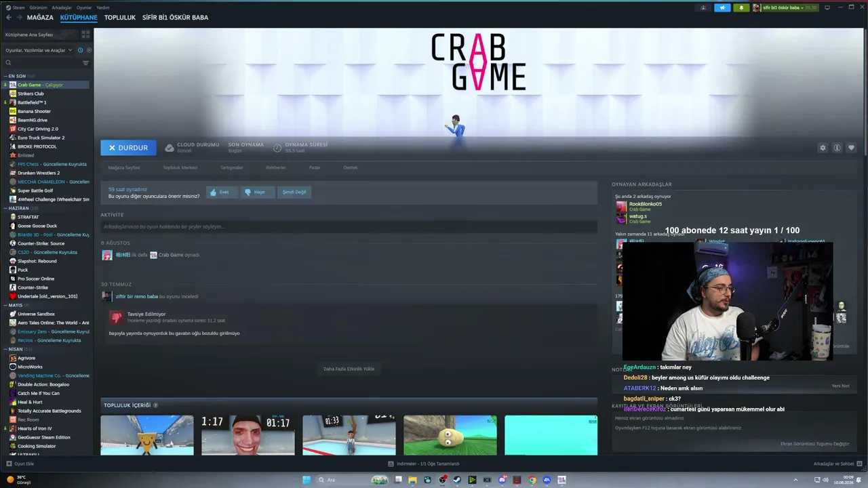This screenshot has width=868, height=488.
Task: Open the community video thumbnail showing 1:17
Action: coord(248,435)
